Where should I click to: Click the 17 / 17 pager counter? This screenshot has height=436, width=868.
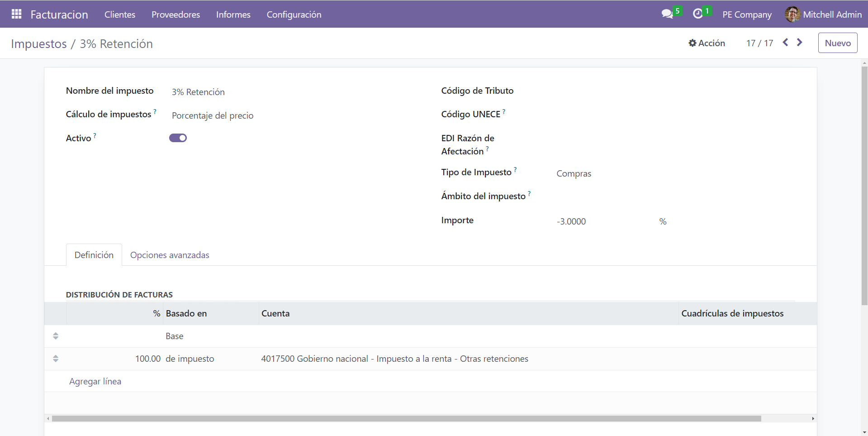pyautogui.click(x=759, y=43)
